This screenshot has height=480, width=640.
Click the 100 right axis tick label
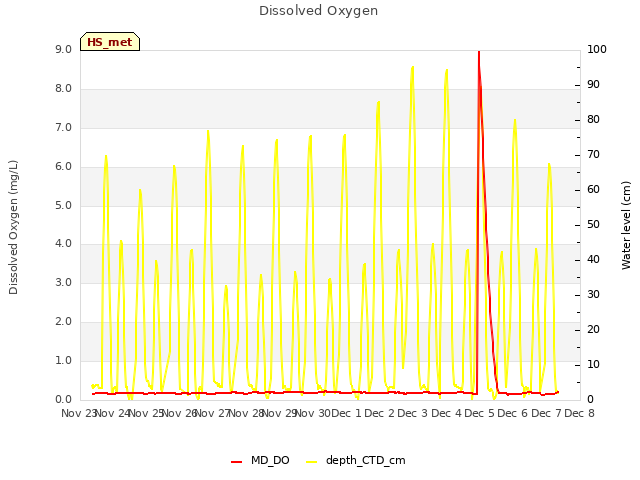597,49
